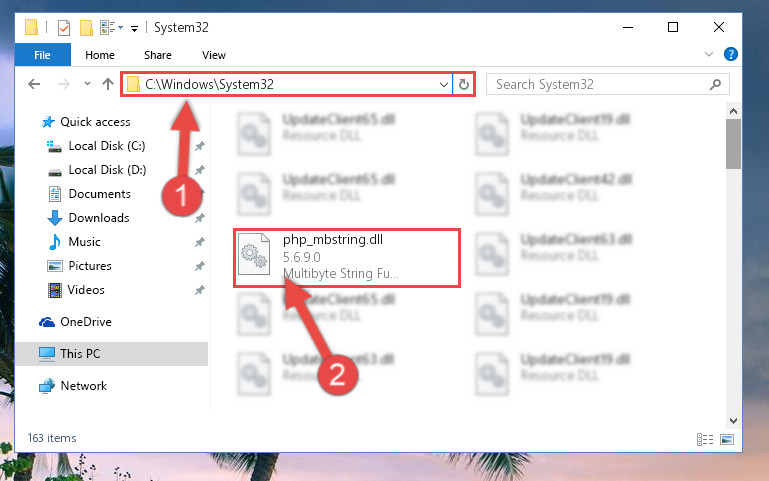Viewport: 769px width, 481px height.
Task: Open the File menu
Action: coord(42,55)
